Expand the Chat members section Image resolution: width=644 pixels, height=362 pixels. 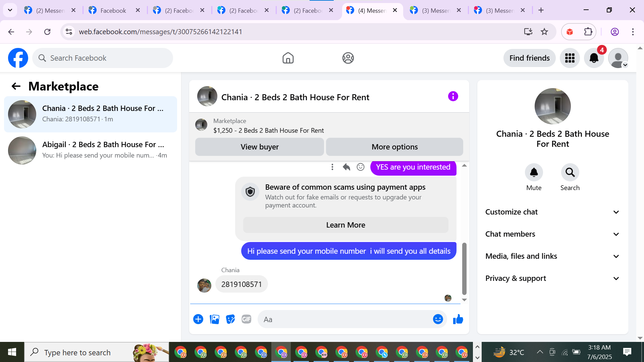(x=552, y=234)
